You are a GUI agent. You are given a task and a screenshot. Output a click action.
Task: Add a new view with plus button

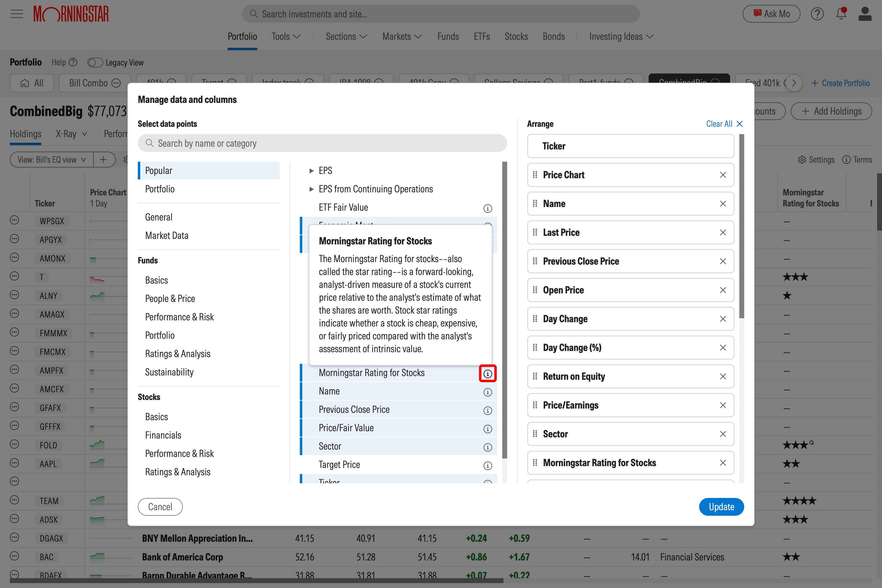[x=103, y=160]
